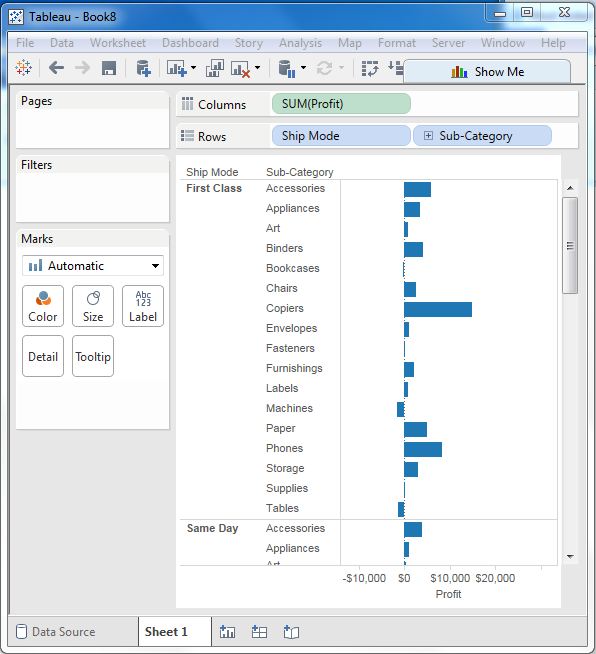Click the Swap rows and columns icon
The height and width of the screenshot is (654, 596).
[x=370, y=68]
